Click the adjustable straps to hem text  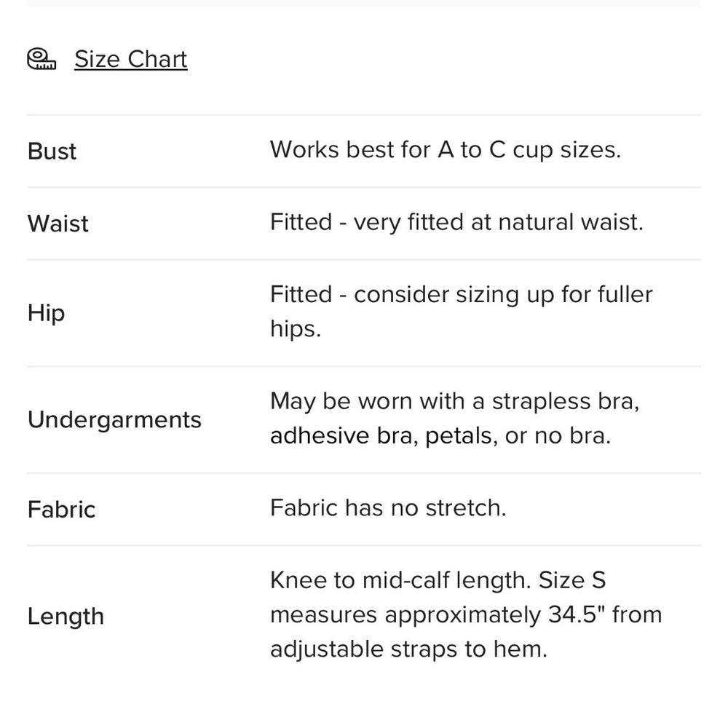click(408, 649)
